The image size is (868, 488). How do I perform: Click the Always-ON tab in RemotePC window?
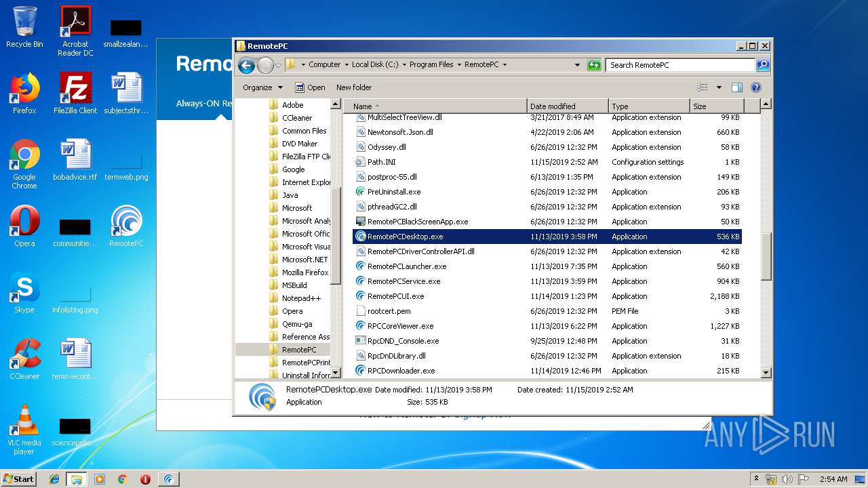tap(203, 104)
